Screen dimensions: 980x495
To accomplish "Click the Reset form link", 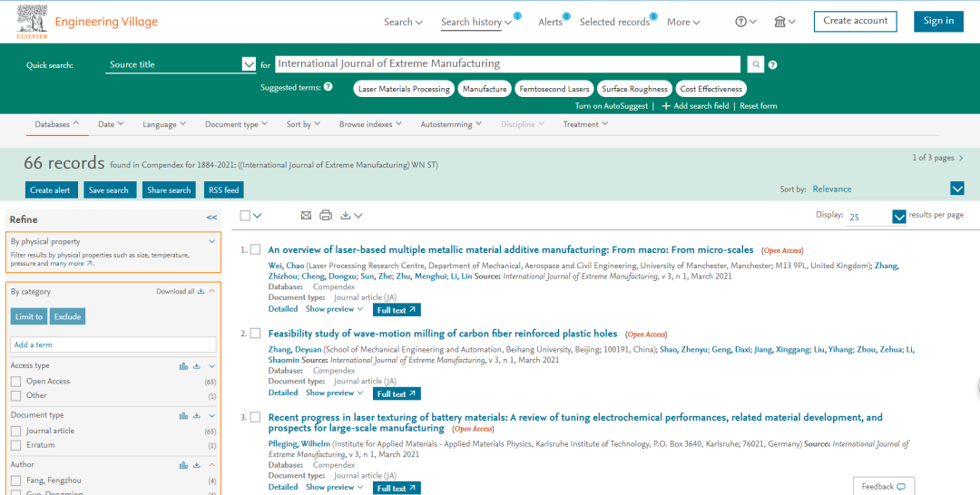I will pyautogui.click(x=758, y=106).
